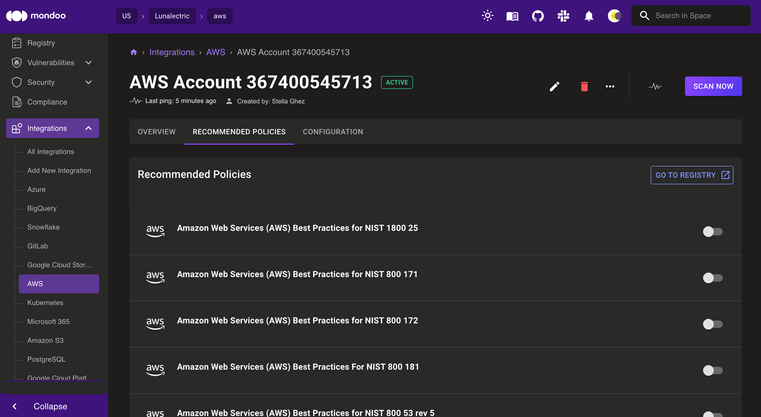Open Google Cloud Stor... sidebar item
The image size is (761, 417).
click(59, 265)
